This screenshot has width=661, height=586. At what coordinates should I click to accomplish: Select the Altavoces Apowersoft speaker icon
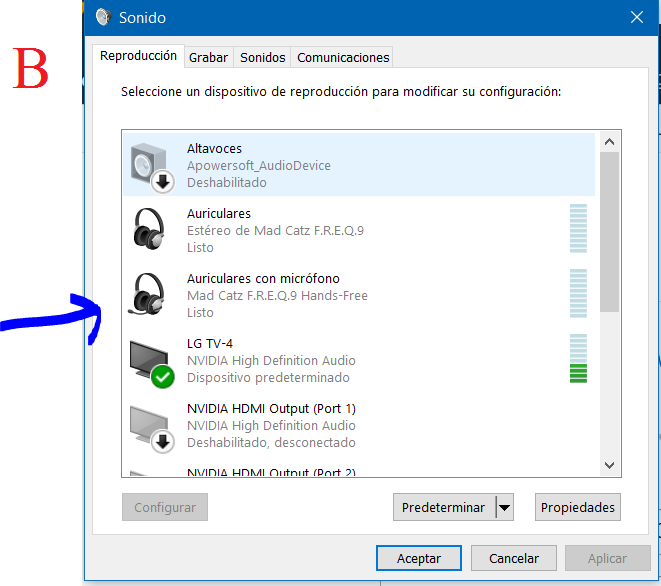point(152,168)
